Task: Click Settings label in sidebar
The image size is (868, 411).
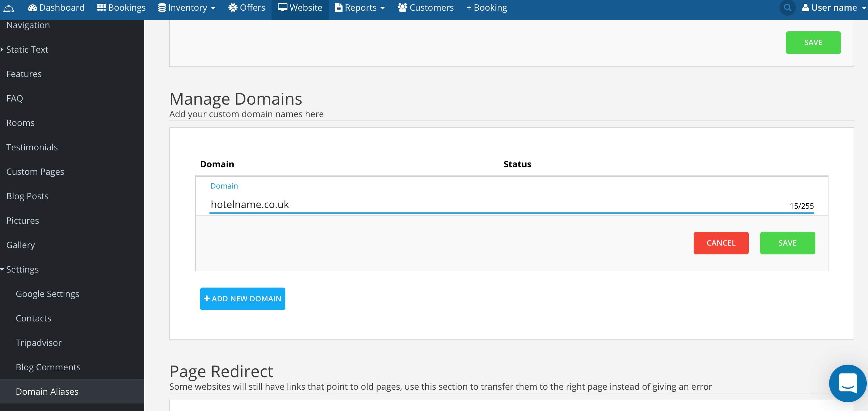Action: (23, 269)
